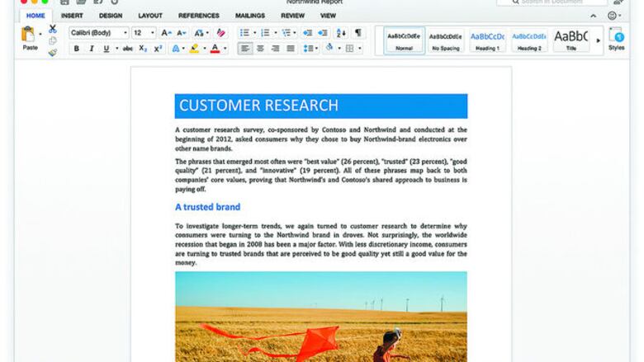Apply a multilevel list

pos(286,33)
